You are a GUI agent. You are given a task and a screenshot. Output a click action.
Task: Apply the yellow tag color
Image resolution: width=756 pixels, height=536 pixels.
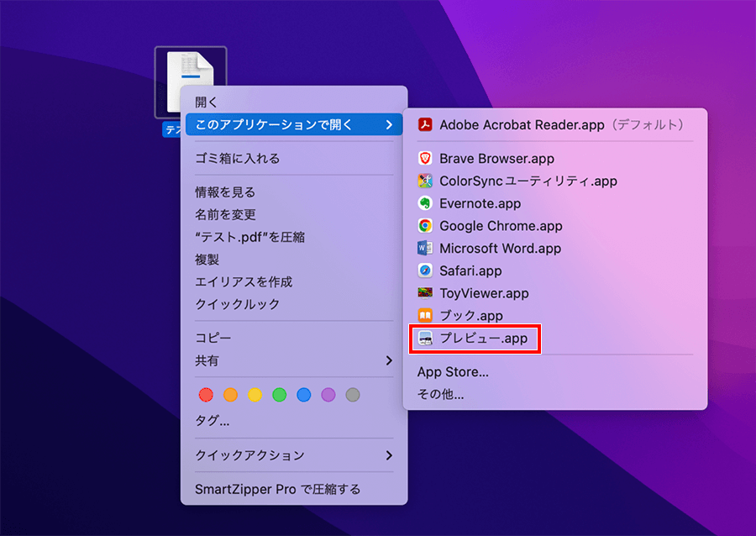(255, 395)
